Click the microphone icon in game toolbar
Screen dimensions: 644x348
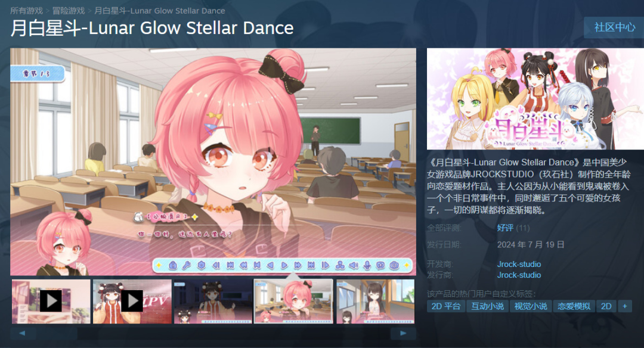point(367,266)
